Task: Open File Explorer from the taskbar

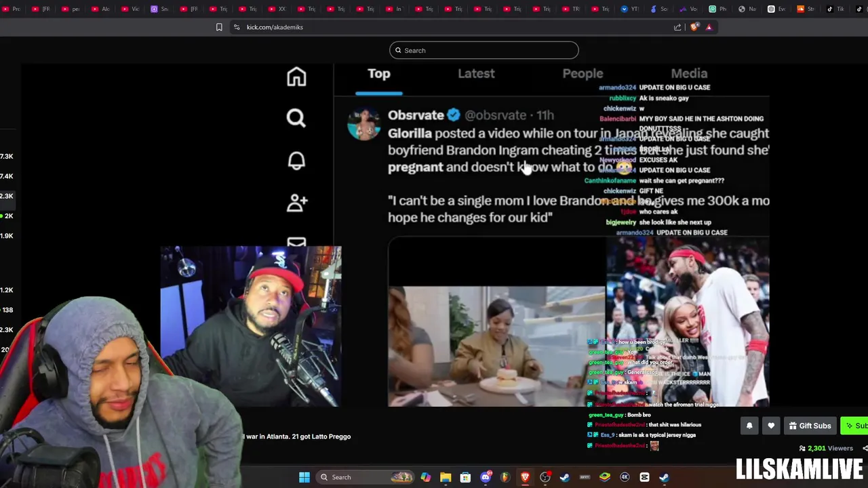Action: 446,477
